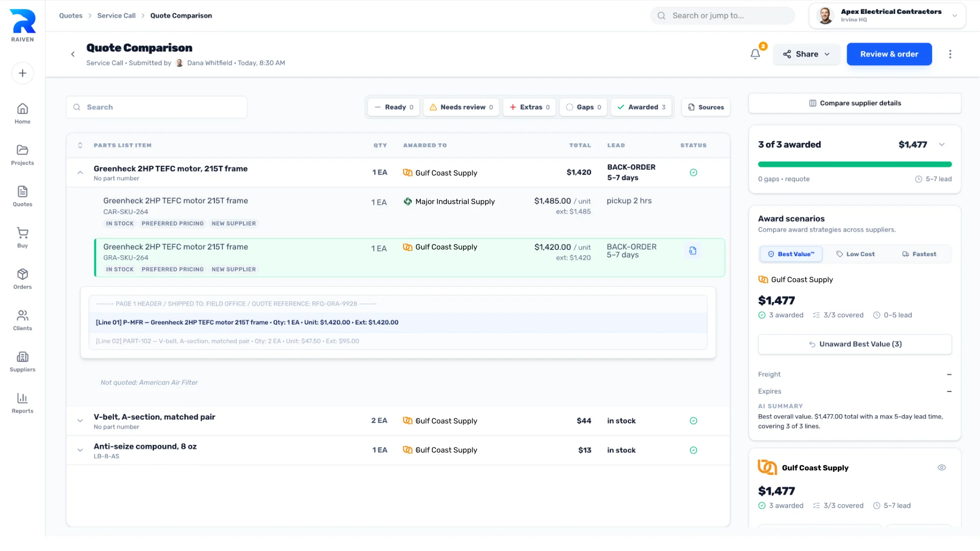Click awarded status check for V-belt row
The width and height of the screenshot is (980, 551).
pyautogui.click(x=693, y=421)
